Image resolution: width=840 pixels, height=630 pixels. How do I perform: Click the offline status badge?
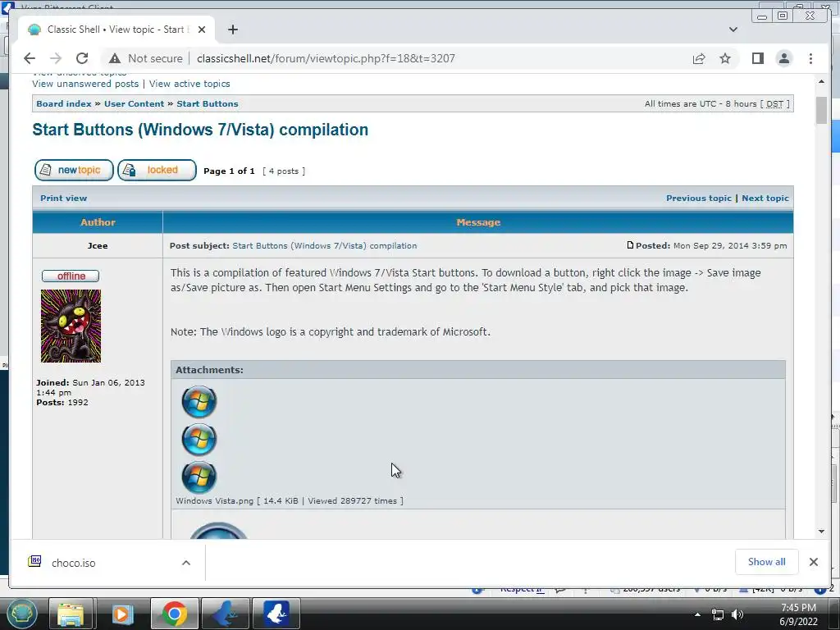pyautogui.click(x=71, y=276)
